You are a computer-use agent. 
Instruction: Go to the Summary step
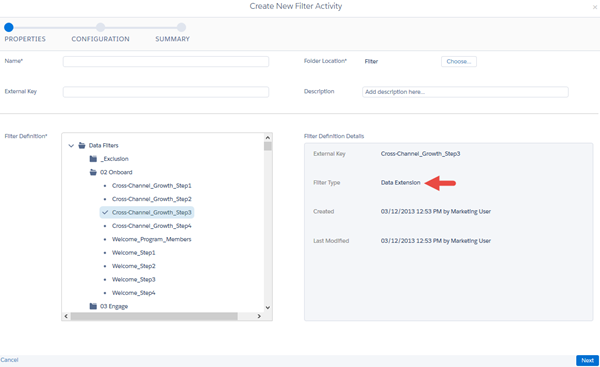pyautogui.click(x=173, y=39)
